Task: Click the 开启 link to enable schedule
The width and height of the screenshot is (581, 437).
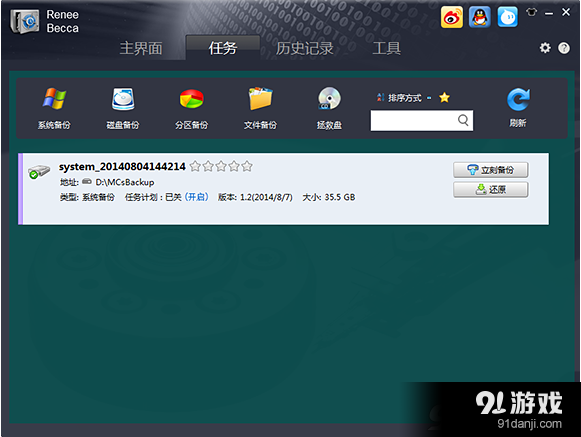Action: coord(196,197)
